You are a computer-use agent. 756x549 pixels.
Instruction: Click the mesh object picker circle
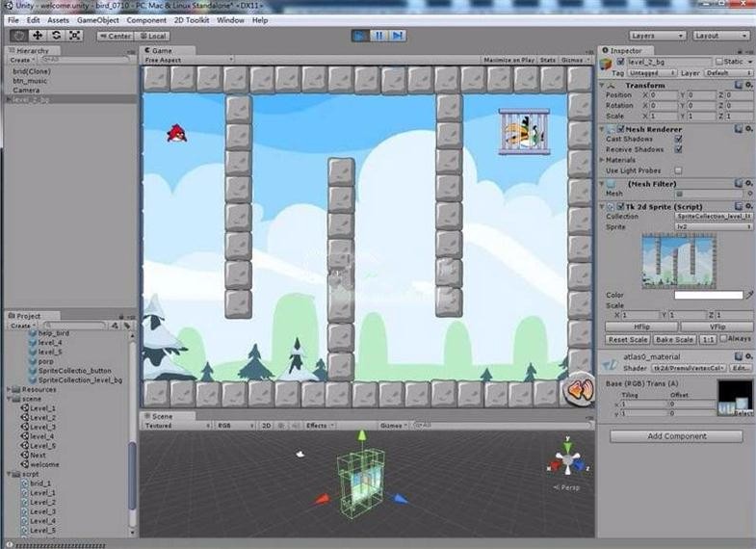pos(750,194)
